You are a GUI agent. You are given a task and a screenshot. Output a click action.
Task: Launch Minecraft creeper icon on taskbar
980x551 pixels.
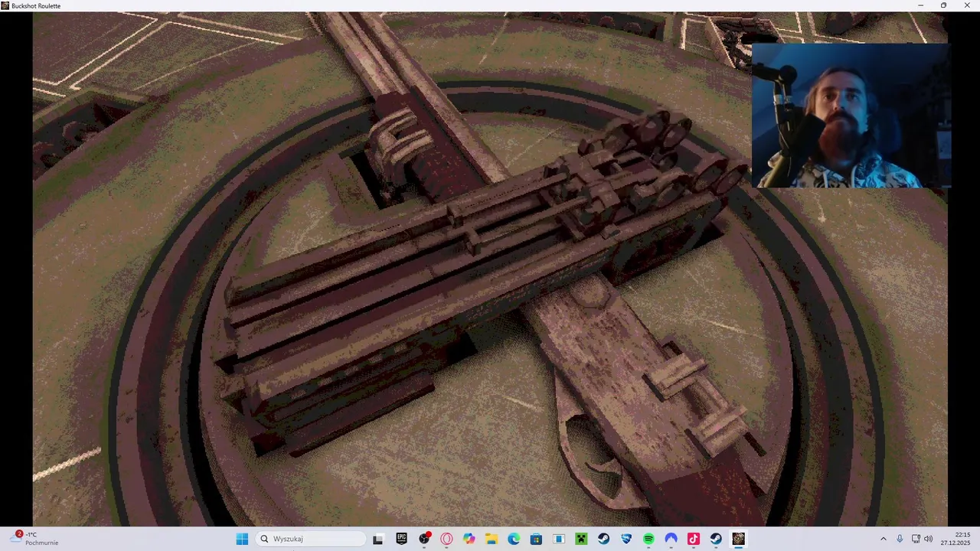pyautogui.click(x=581, y=539)
